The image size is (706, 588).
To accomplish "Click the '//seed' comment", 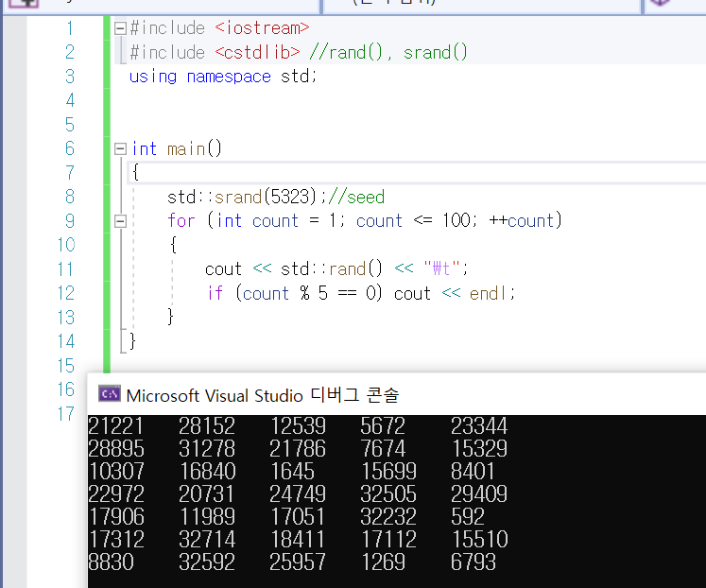I will pos(356,197).
